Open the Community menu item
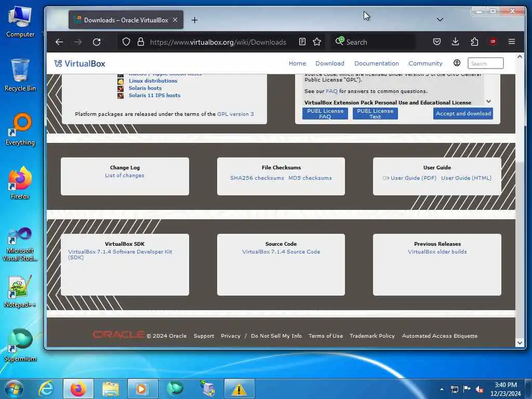Screen dimensions: 532x399 tap(425, 63)
